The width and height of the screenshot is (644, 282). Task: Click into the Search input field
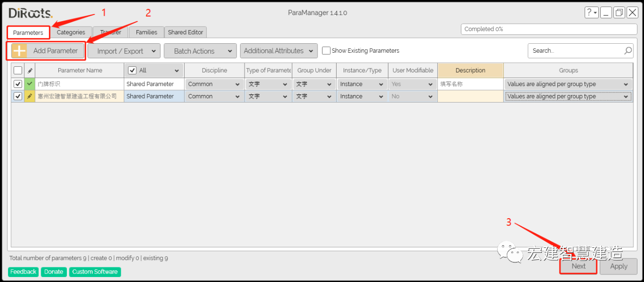pos(576,51)
